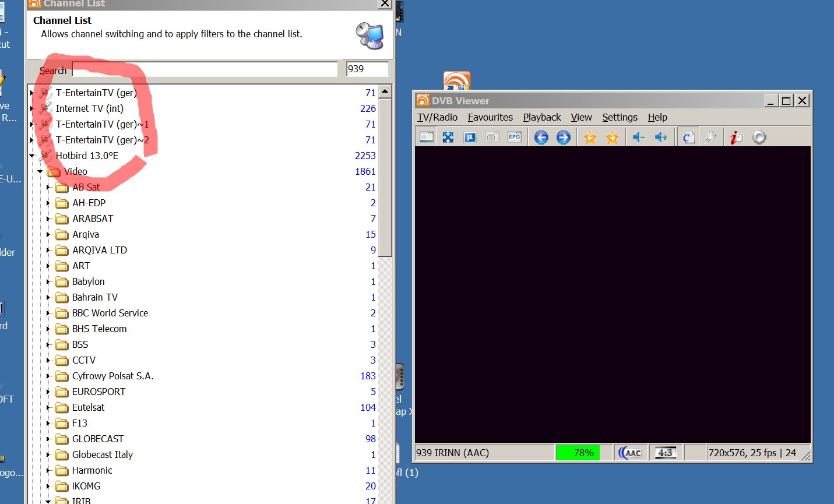
Task: Click the record button icon
Action: tap(759, 138)
